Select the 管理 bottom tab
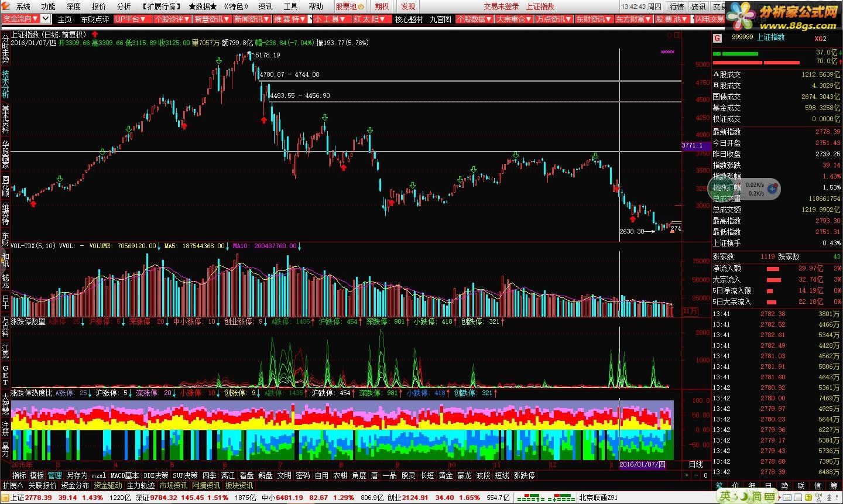Viewport: 843px width, 504px height. coord(54,476)
